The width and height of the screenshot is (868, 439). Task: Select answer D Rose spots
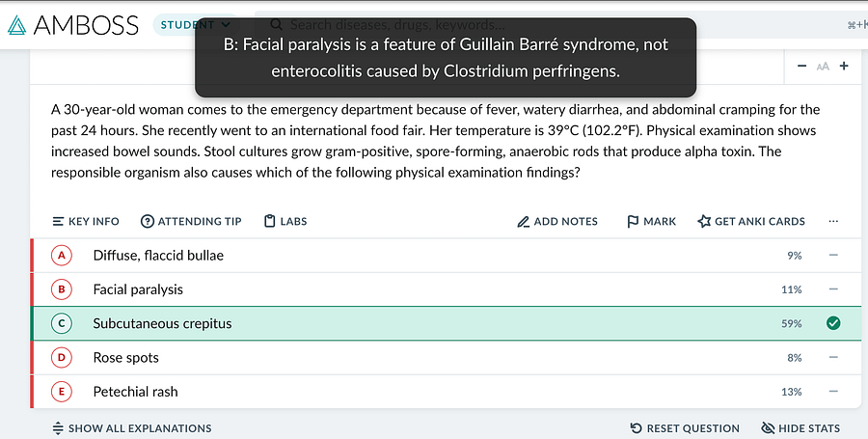coord(446,358)
